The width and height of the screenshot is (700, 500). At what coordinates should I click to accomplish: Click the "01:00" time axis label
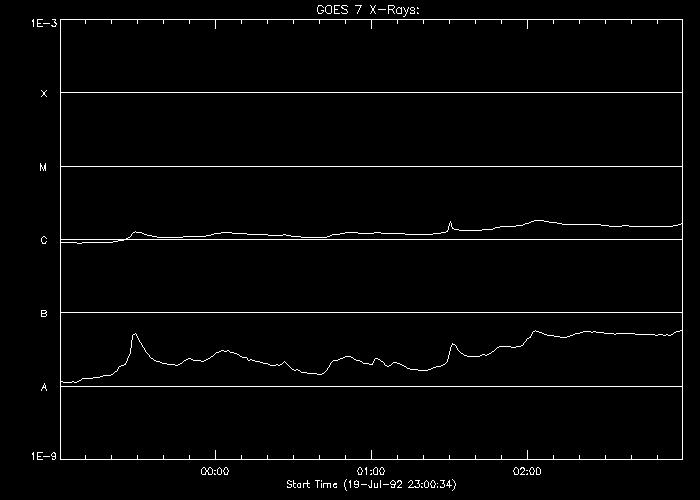pyautogui.click(x=371, y=471)
